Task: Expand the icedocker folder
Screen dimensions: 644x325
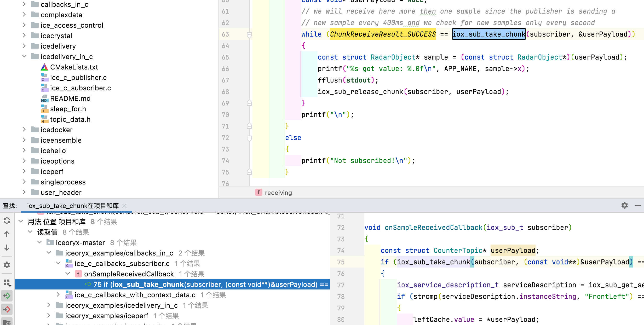Action: click(24, 129)
